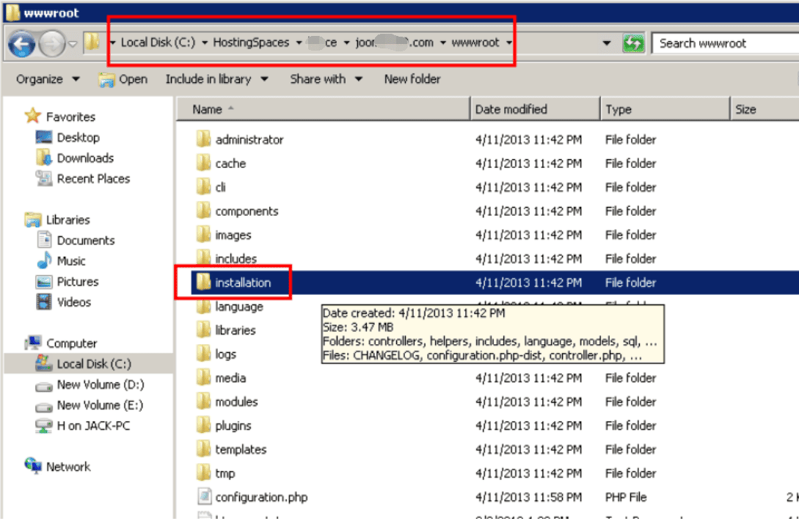This screenshot has width=799, height=532.
Task: Sort by the Name column header
Action: click(x=323, y=109)
